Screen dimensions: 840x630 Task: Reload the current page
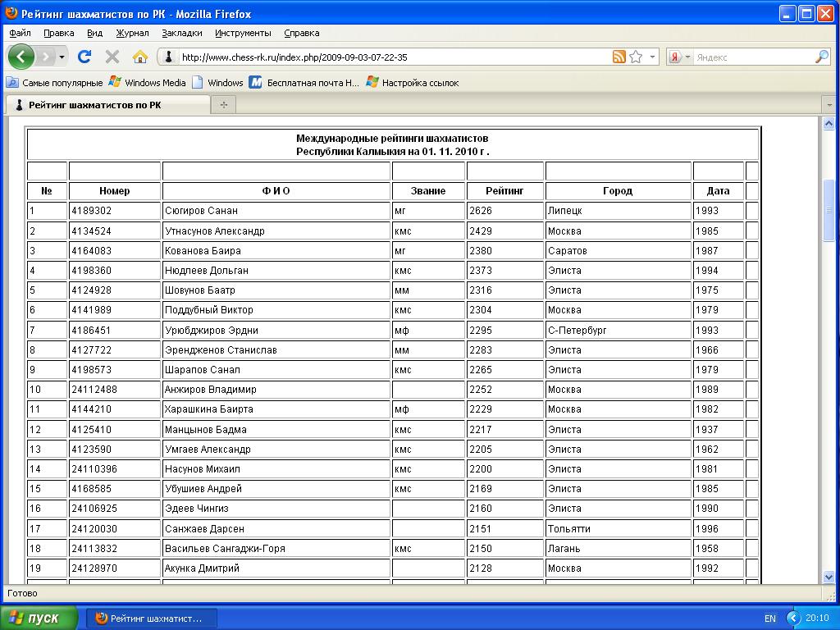[84, 57]
